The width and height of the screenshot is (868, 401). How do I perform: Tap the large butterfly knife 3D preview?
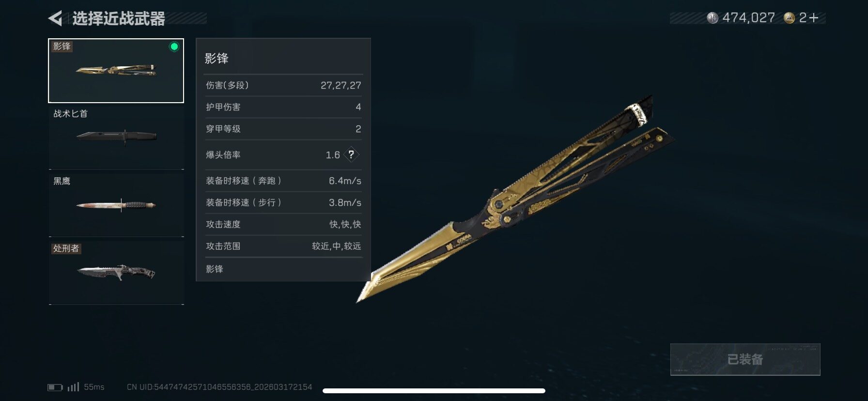pyautogui.click(x=515, y=199)
